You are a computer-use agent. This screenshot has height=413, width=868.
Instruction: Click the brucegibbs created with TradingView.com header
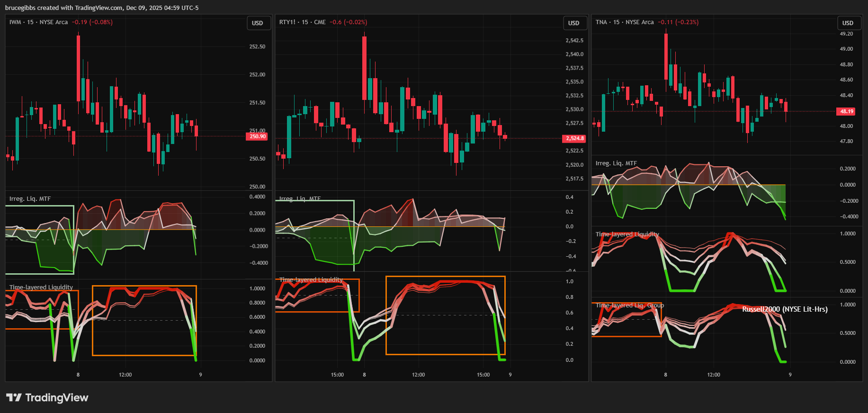tap(102, 8)
